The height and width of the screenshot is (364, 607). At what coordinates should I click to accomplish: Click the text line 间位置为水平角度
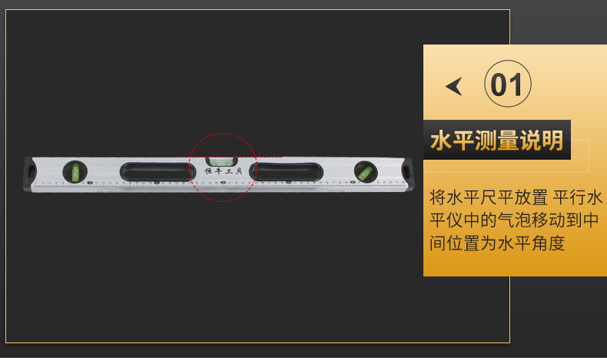point(497,243)
